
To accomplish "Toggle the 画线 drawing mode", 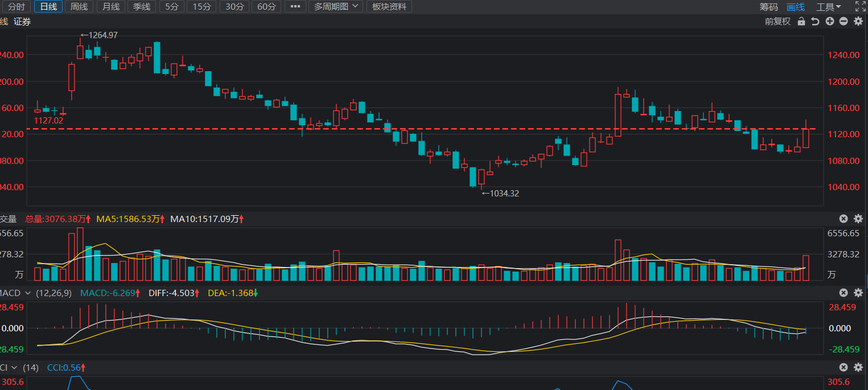I will 795,7.
